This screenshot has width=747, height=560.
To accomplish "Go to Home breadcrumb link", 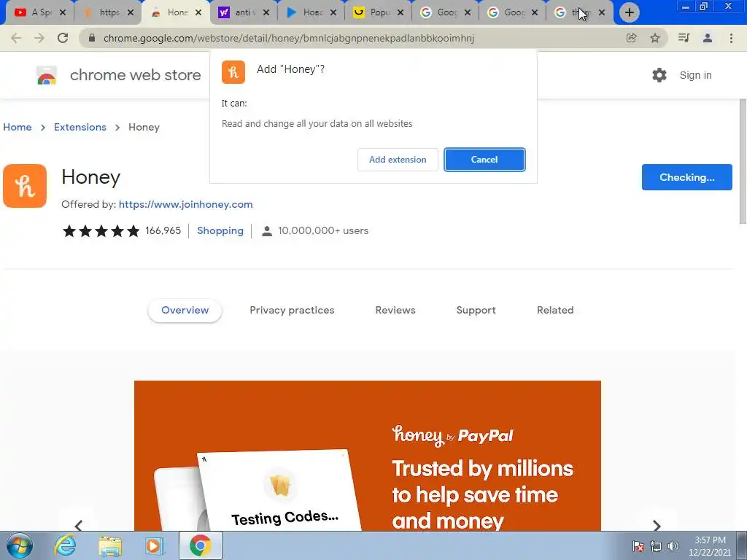I will pyautogui.click(x=18, y=127).
